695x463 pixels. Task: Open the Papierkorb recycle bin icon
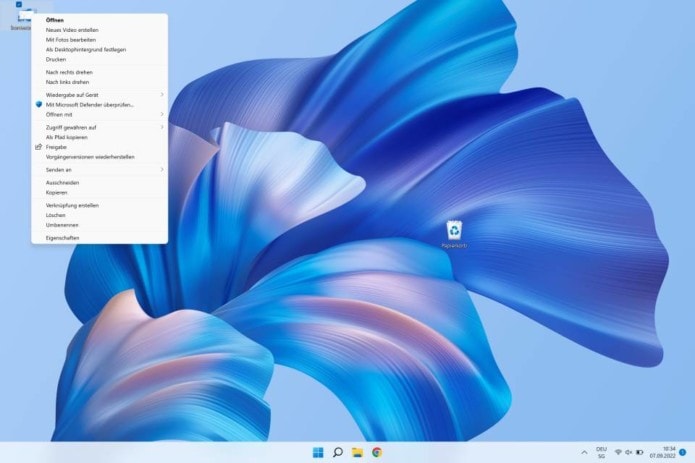pos(454,231)
